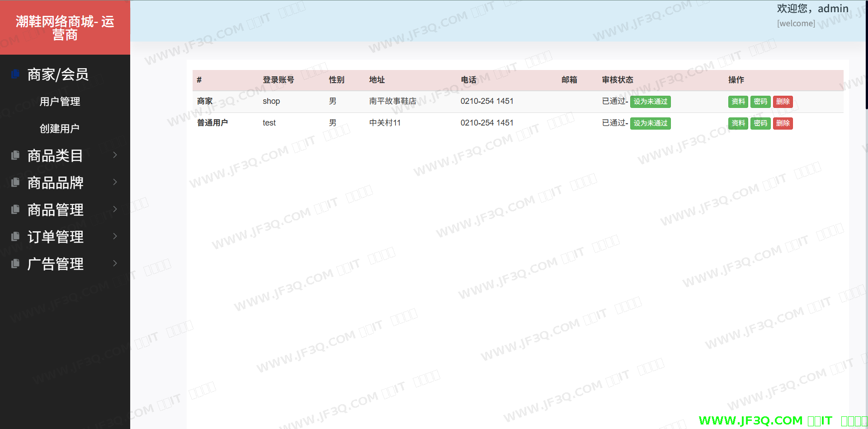Open 用户管理 in the sidebar
Viewport: 868px width, 429px height.
60,102
